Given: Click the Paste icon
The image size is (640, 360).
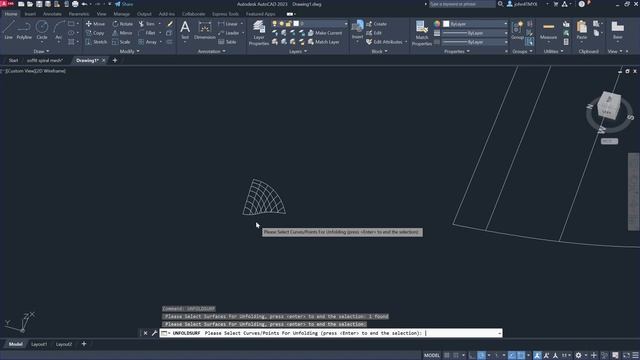Looking at the screenshot, I should (582, 30).
